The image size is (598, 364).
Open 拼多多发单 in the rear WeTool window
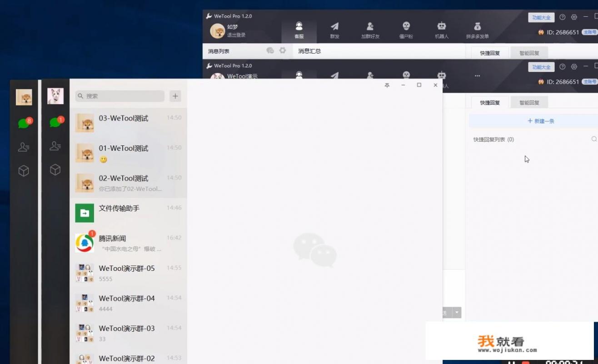(478, 30)
